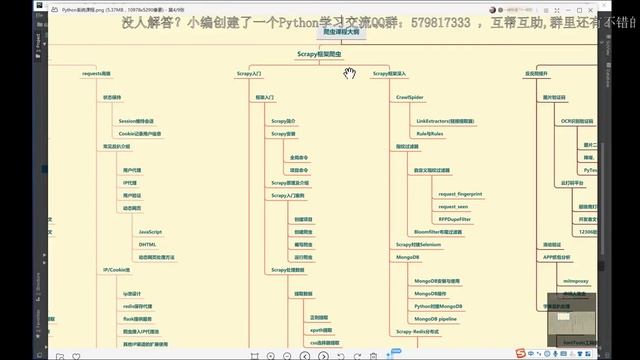Open the Structure side tab in the IDE
640x360 pixels.
click(38, 287)
